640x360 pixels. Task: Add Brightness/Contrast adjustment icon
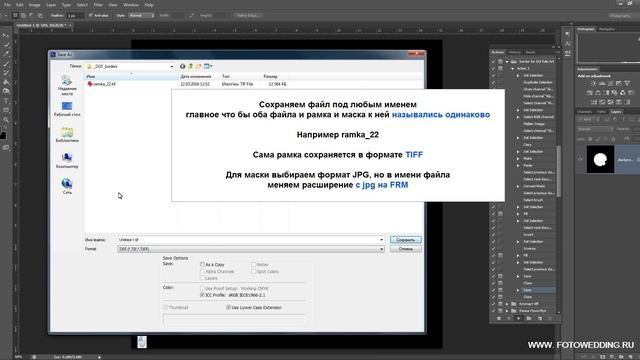point(593,83)
